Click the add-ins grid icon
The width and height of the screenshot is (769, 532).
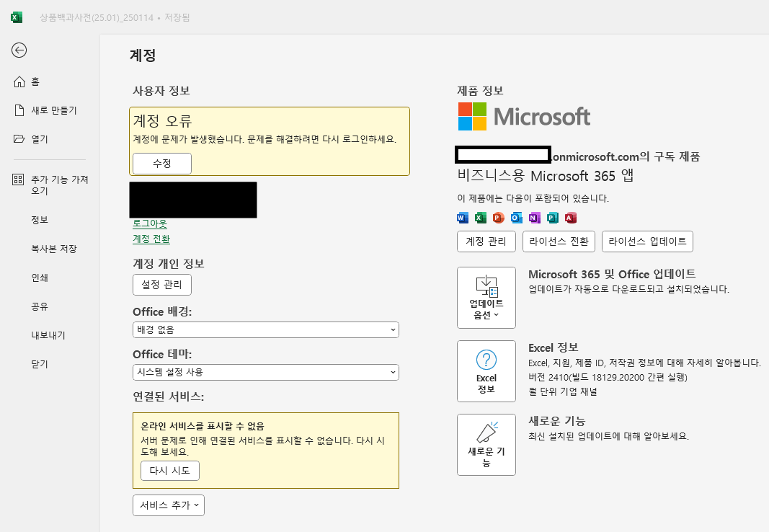(18, 179)
